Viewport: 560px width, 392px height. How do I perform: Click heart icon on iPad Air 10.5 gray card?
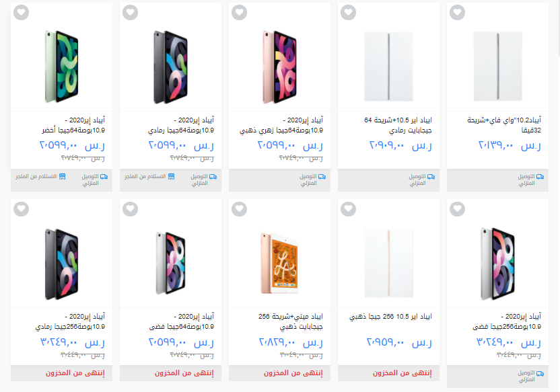[348, 13]
